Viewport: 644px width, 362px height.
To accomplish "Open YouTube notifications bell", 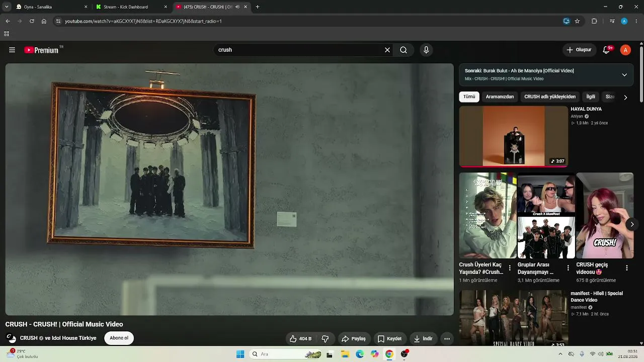I will tap(606, 50).
